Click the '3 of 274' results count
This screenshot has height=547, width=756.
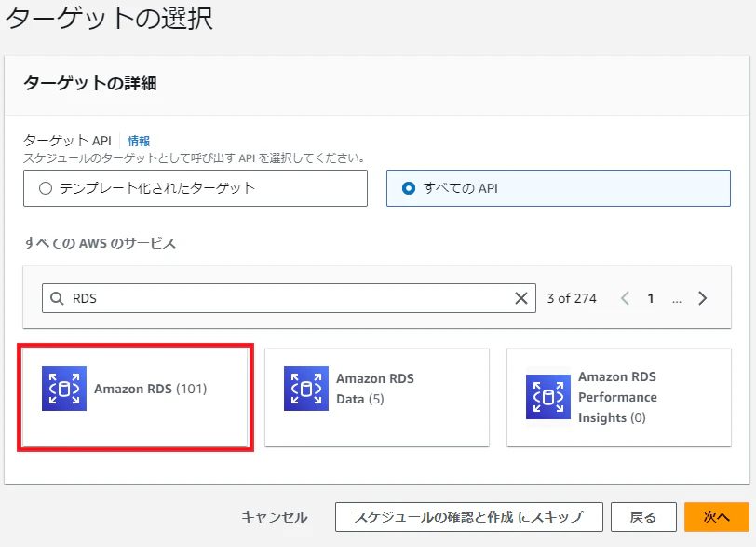[x=572, y=298]
